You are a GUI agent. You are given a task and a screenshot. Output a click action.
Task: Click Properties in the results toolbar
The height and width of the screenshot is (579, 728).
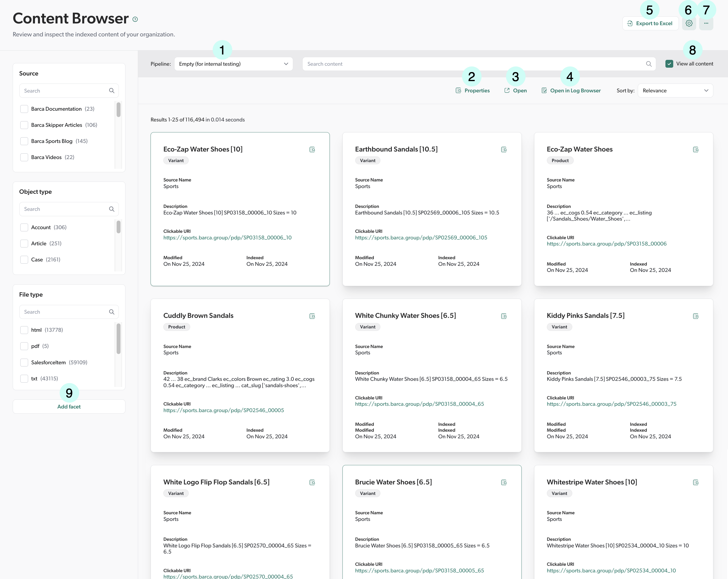click(472, 90)
